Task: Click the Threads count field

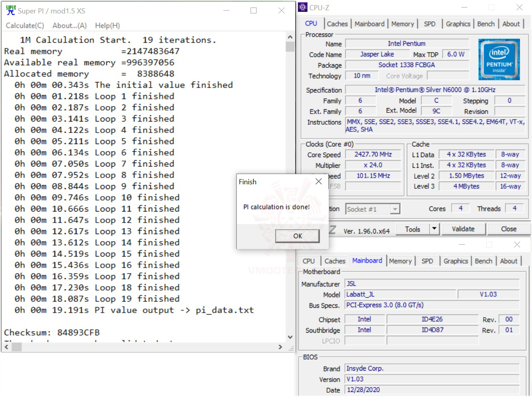Action: click(x=514, y=208)
